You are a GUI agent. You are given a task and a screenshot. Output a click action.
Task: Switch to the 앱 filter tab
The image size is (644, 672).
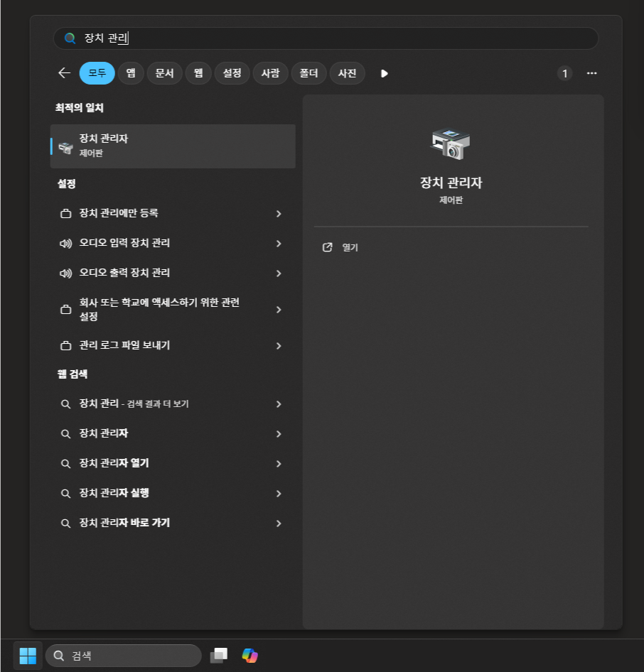(131, 73)
